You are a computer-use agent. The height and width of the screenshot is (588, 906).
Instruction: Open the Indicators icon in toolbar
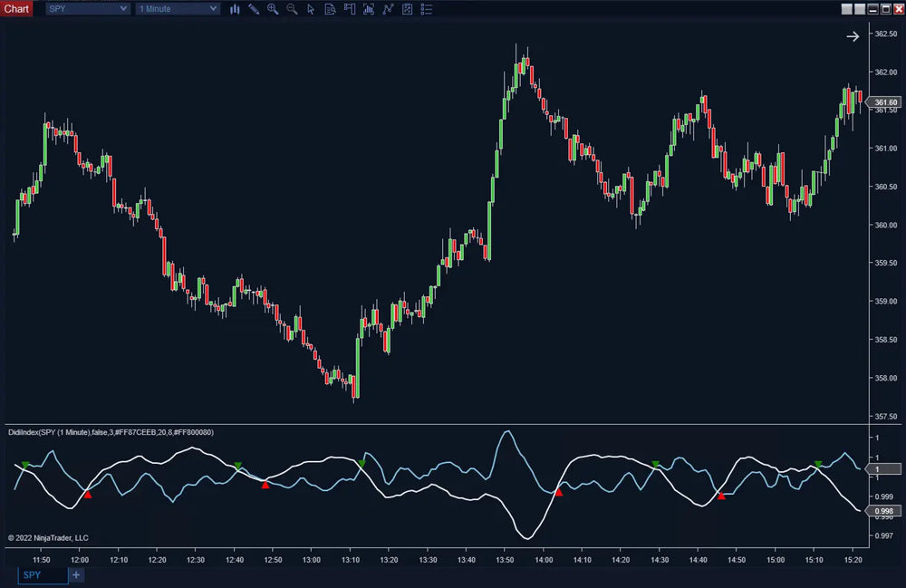point(369,9)
